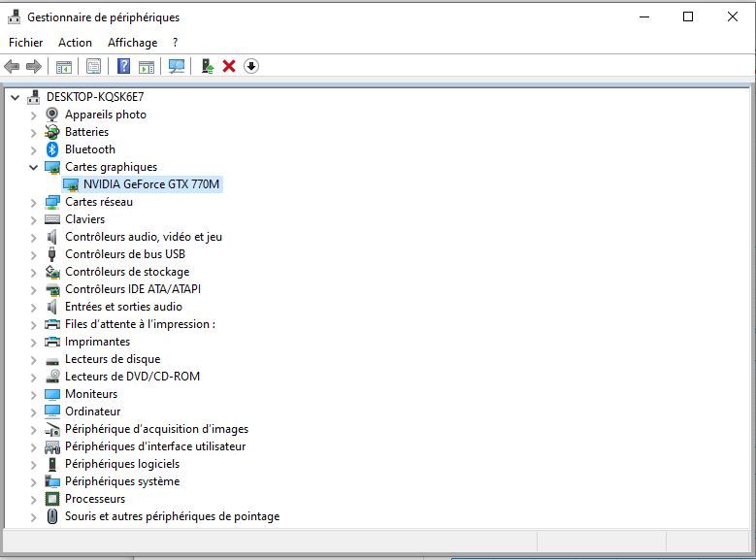The width and height of the screenshot is (756, 560).
Task: Click the Claviers keyboard icon
Action: pos(52,219)
